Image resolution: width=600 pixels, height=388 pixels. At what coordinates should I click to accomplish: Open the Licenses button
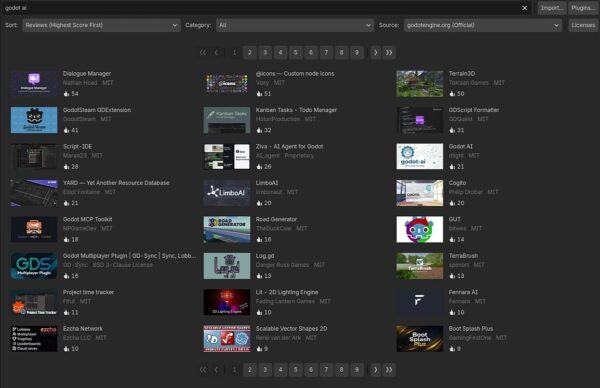pos(583,25)
